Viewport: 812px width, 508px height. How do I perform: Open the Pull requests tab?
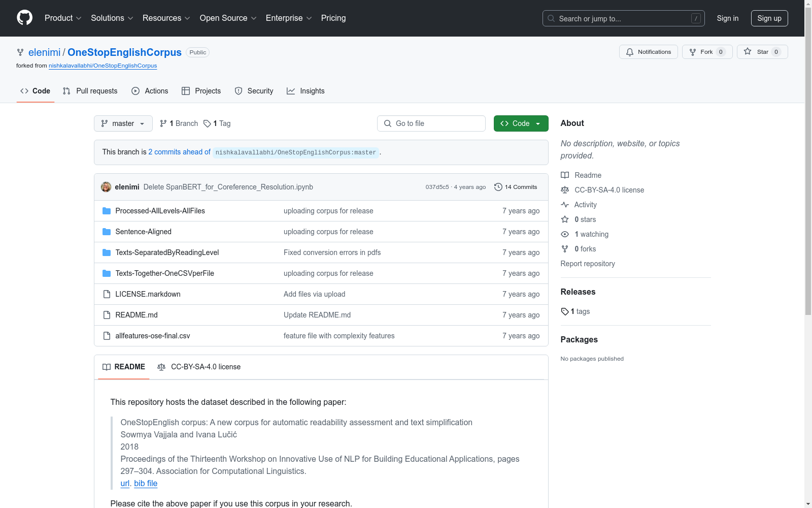point(90,91)
